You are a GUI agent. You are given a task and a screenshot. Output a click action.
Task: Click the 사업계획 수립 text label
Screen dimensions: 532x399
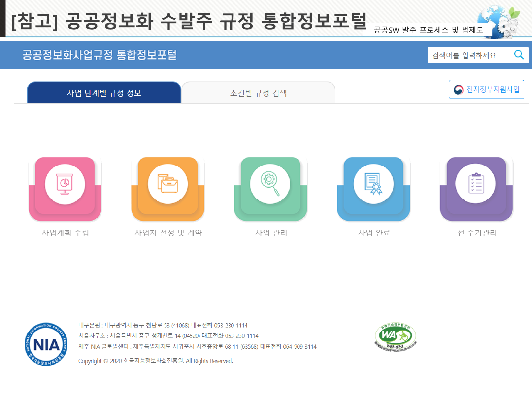click(65, 233)
